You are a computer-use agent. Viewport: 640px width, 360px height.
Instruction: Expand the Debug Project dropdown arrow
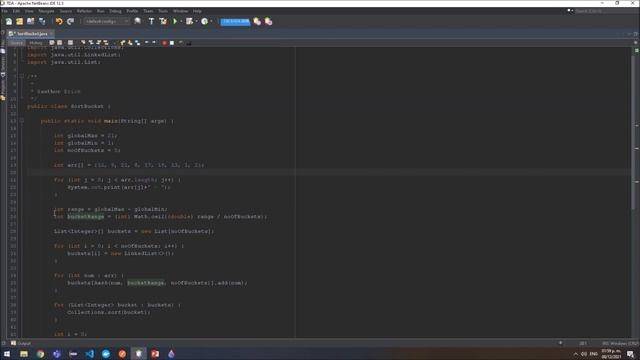(x=196, y=21)
